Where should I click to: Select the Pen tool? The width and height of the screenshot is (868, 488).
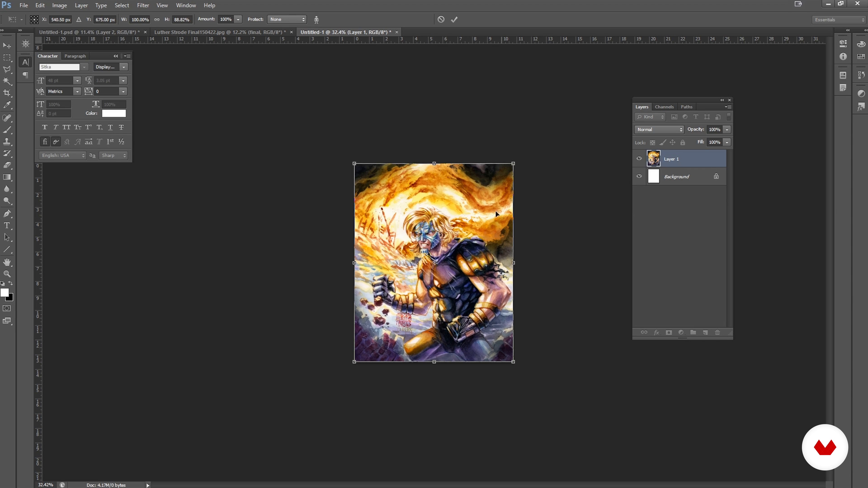[x=7, y=213]
